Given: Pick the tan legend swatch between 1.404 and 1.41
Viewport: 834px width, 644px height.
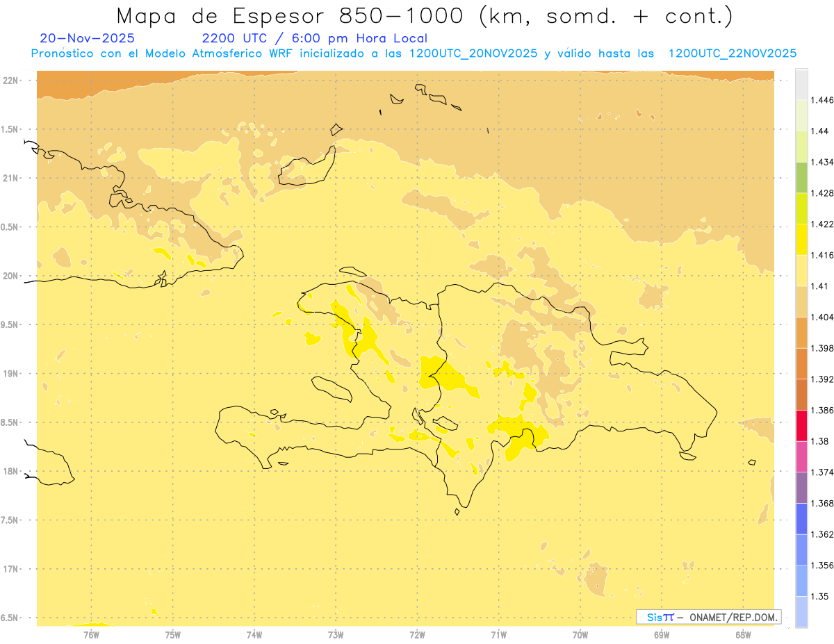Looking at the screenshot, I should tap(801, 302).
